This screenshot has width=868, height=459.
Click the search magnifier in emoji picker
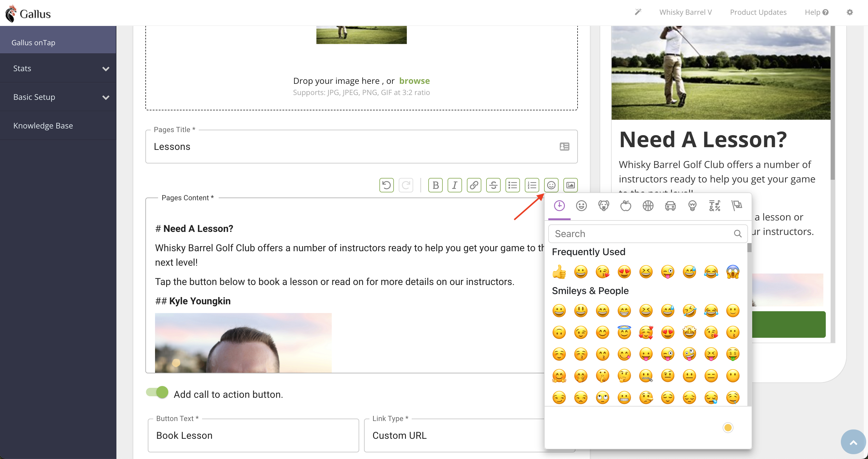click(x=738, y=233)
